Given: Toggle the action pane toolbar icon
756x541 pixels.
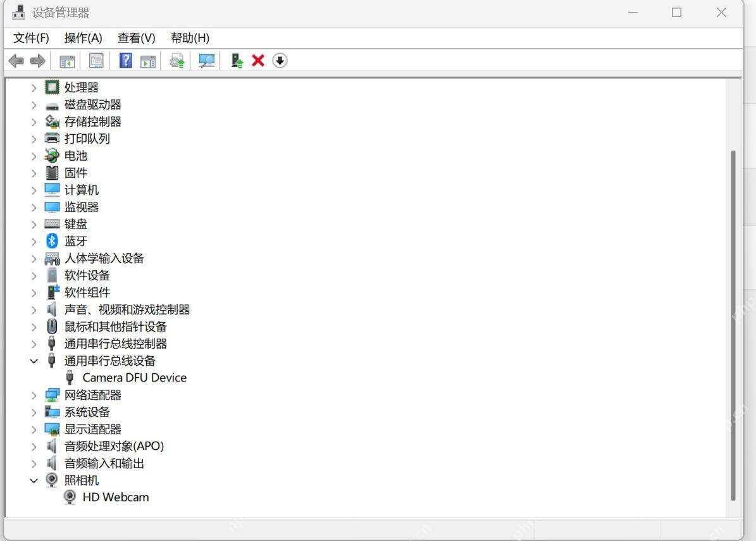Looking at the screenshot, I should click(x=148, y=61).
